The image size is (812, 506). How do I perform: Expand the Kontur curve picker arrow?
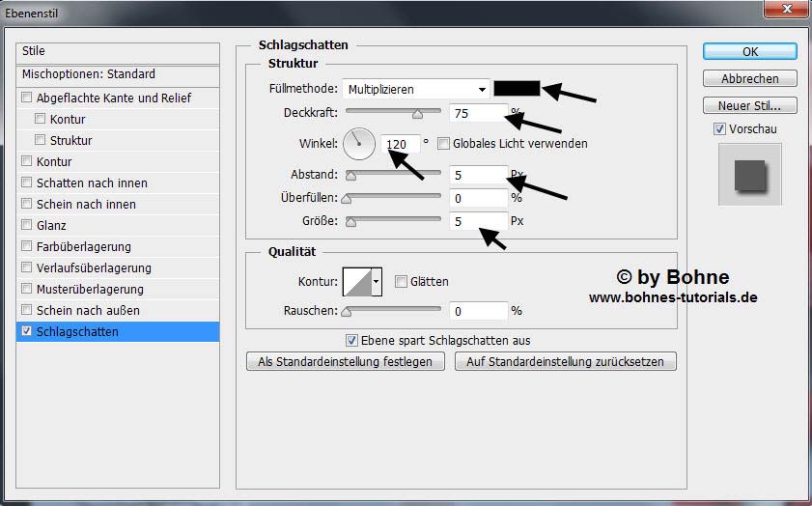[377, 281]
